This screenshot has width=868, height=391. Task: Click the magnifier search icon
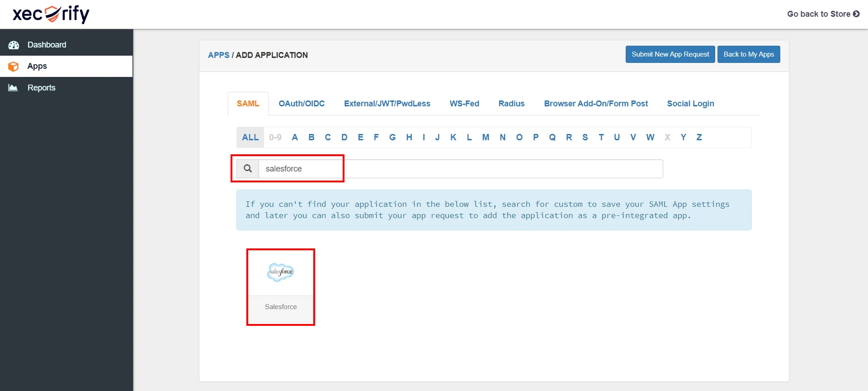pyautogui.click(x=248, y=168)
